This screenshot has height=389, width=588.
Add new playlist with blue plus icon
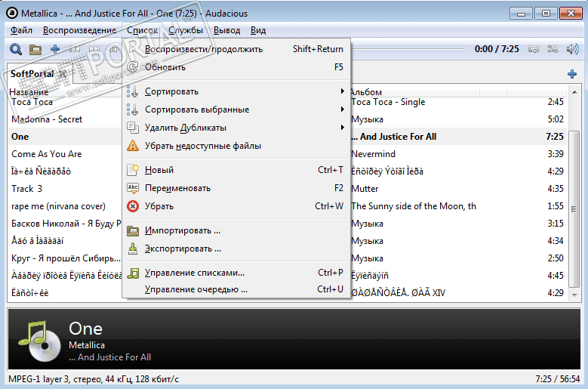pyautogui.click(x=572, y=74)
